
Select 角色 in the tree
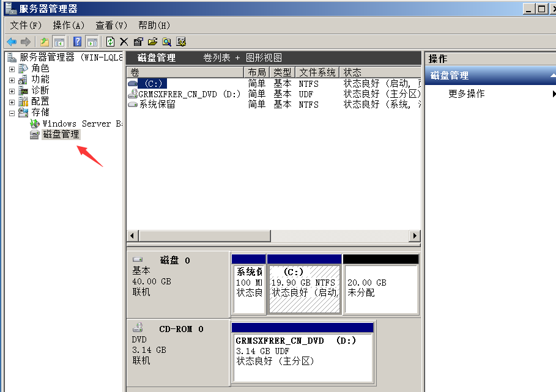pos(40,68)
